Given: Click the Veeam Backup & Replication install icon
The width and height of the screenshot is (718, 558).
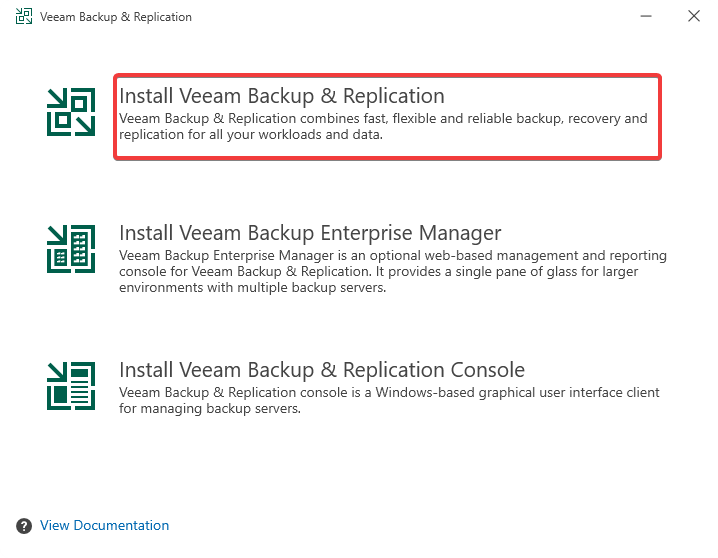Looking at the screenshot, I should click(x=71, y=110).
